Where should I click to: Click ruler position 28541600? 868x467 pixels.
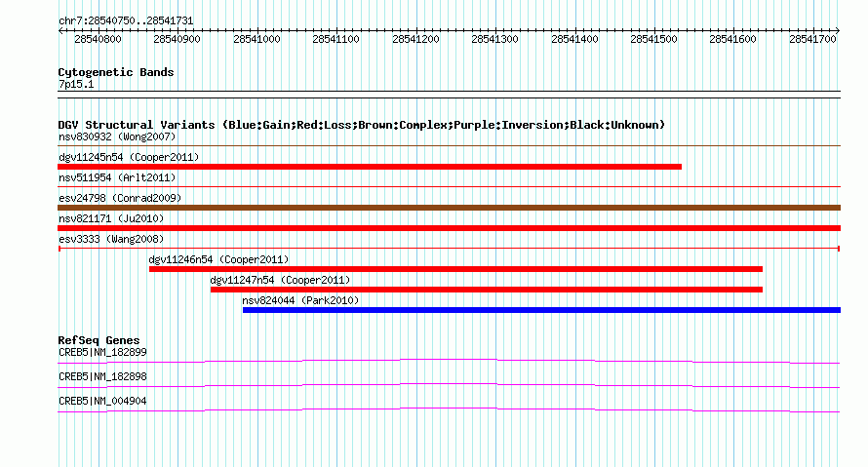click(x=733, y=39)
